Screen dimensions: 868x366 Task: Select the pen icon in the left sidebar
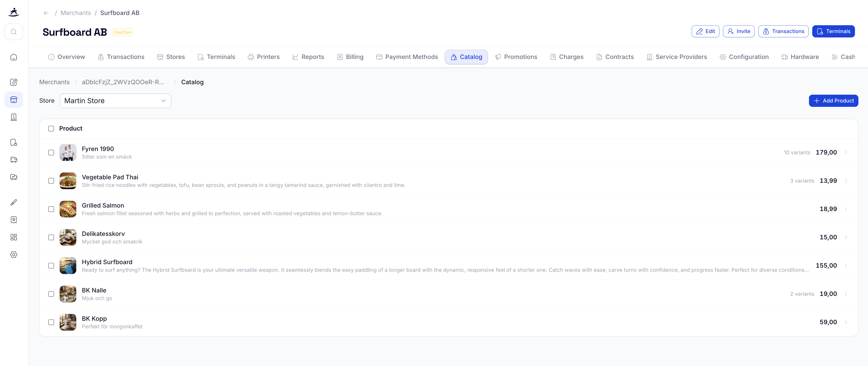click(x=14, y=202)
